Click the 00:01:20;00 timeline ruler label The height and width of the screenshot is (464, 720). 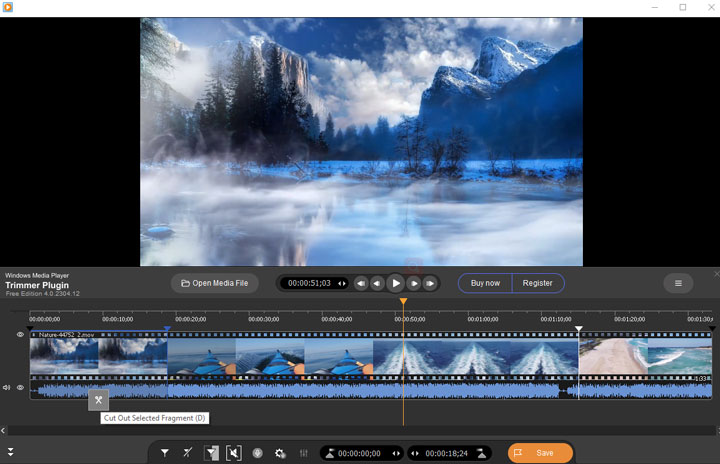(630, 319)
